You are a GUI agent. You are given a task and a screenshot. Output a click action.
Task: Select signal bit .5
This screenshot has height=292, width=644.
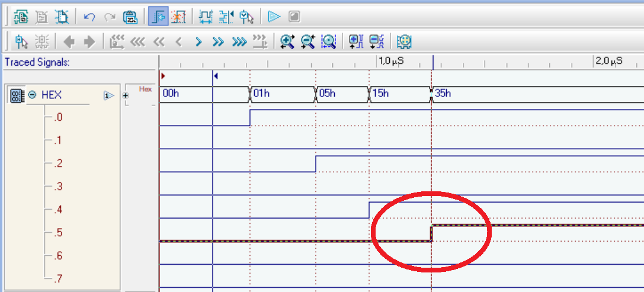(x=58, y=233)
